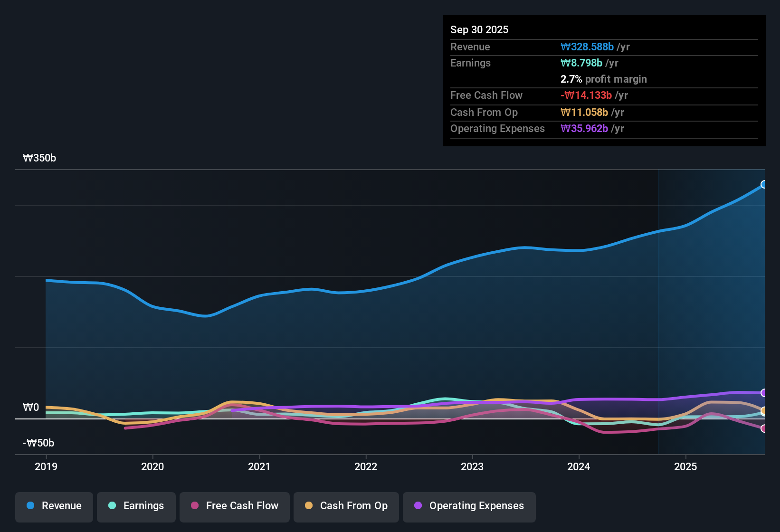Viewport: 780px width, 532px height.
Task: Click the Cash From Op legend button
Action: pyautogui.click(x=346, y=506)
